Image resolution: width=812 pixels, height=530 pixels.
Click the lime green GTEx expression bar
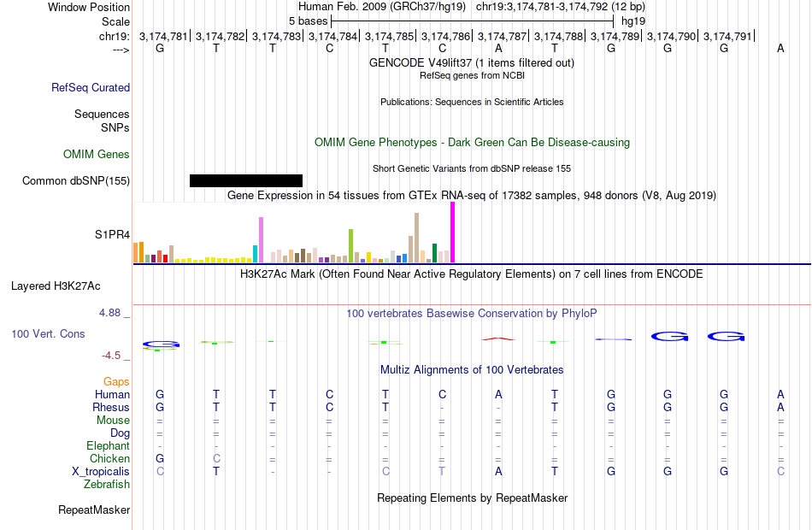click(x=350, y=246)
